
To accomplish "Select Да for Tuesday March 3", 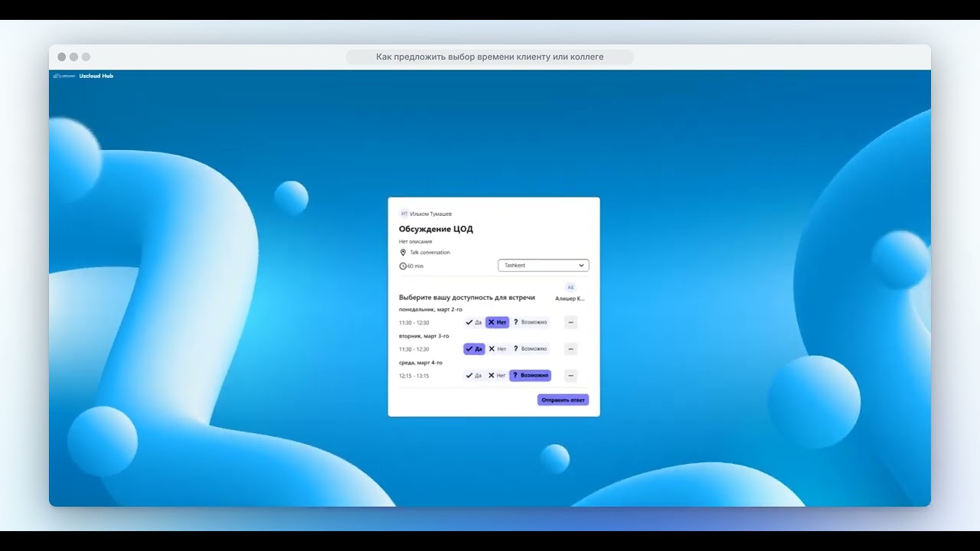I will (474, 349).
